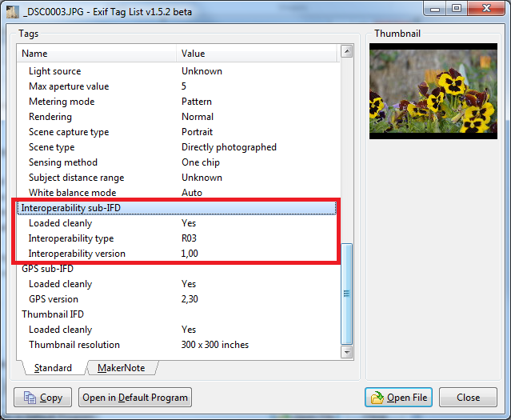Click the value 2,30

pos(190,299)
